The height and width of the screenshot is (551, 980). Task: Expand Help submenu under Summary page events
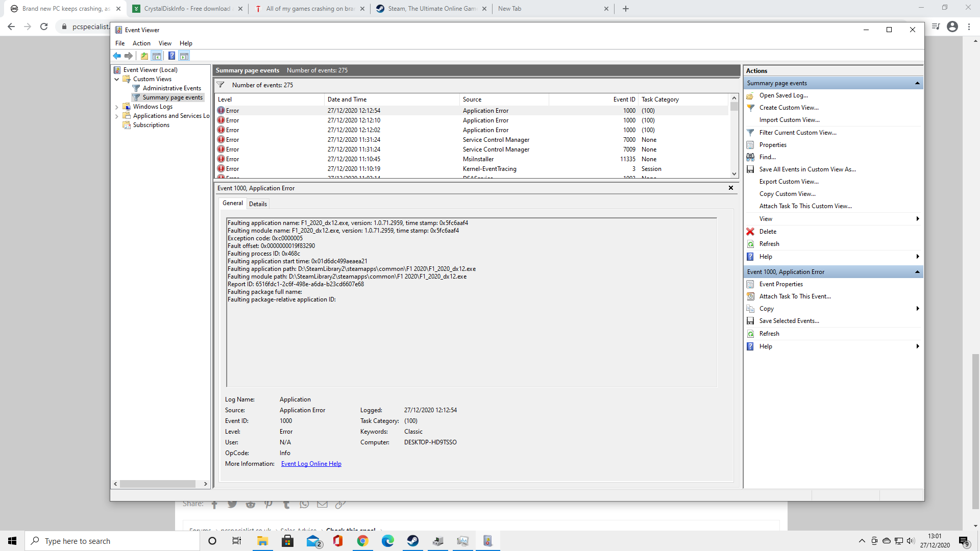pyautogui.click(x=917, y=257)
